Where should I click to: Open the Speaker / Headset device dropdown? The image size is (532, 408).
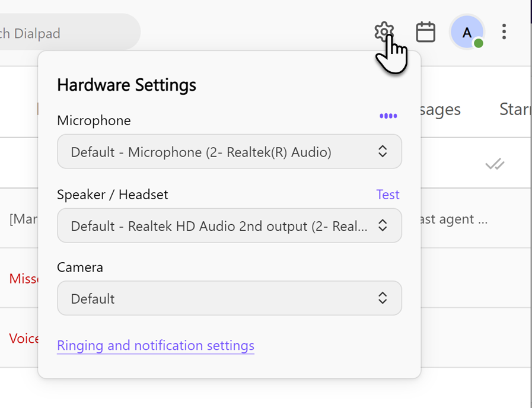(x=229, y=225)
